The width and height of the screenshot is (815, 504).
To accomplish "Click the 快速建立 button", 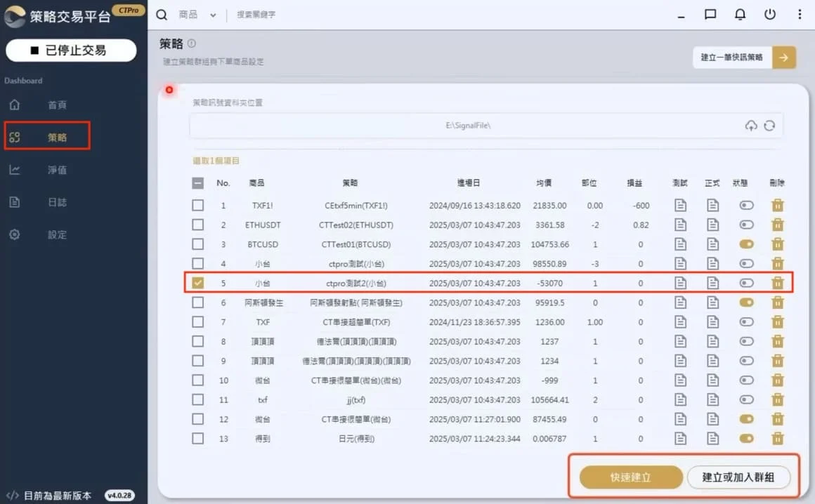I will tap(630, 477).
